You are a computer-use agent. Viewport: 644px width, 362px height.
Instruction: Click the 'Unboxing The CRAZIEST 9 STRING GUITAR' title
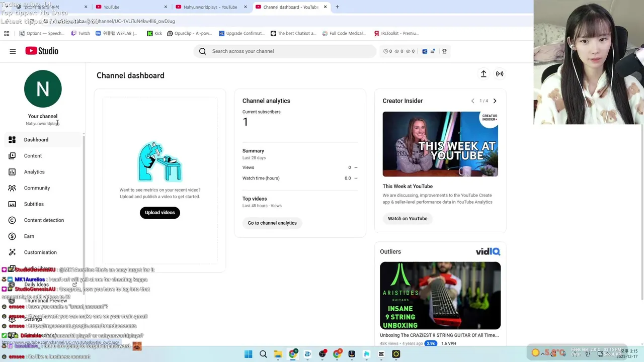coord(439,335)
